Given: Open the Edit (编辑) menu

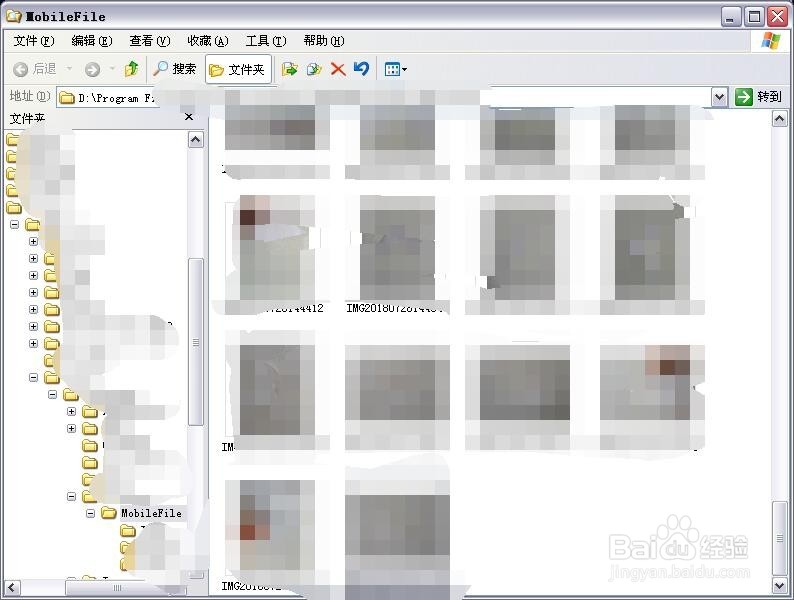Looking at the screenshot, I should [92, 41].
